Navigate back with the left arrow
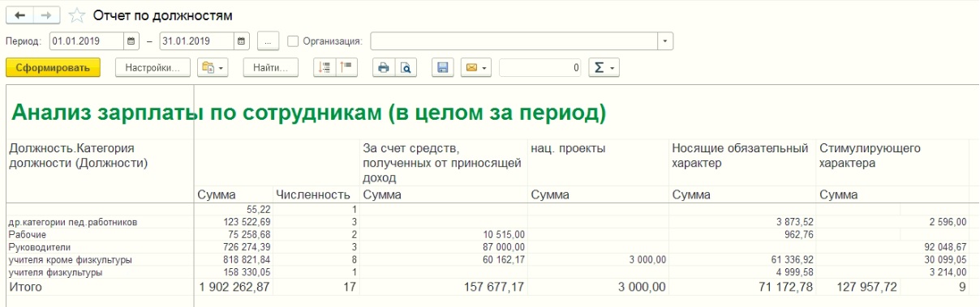 coord(20,15)
